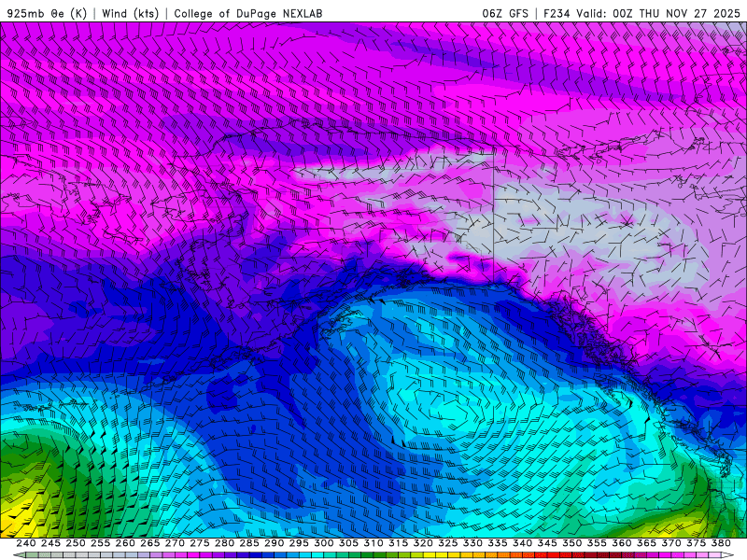This screenshot has width=747, height=560.
Task: Click the 375 value on the color scale
Action: coord(696,543)
